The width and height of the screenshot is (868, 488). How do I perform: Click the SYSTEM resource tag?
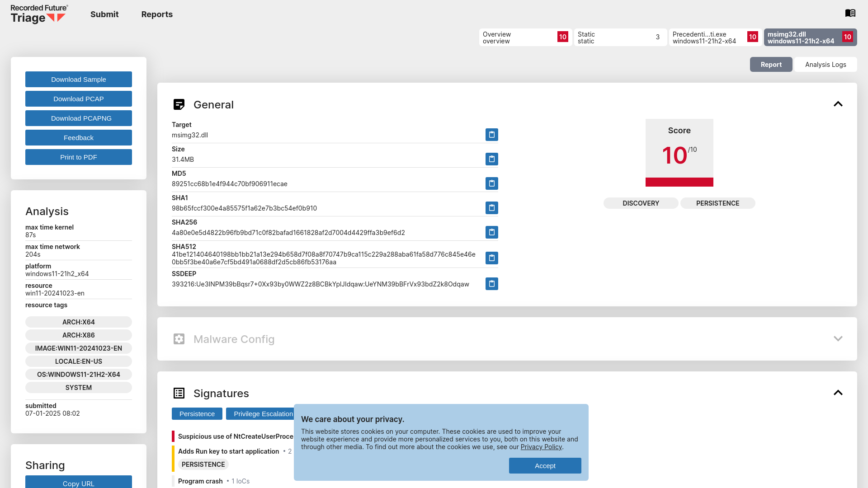pyautogui.click(x=79, y=388)
